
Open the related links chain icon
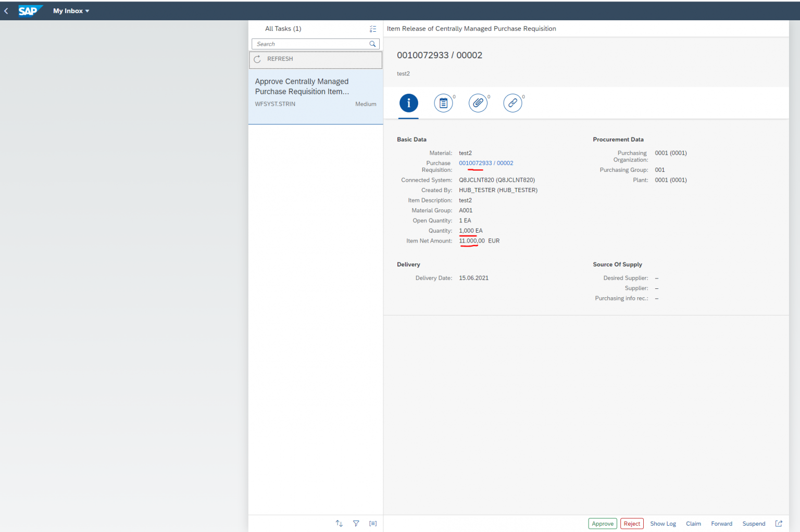point(512,103)
